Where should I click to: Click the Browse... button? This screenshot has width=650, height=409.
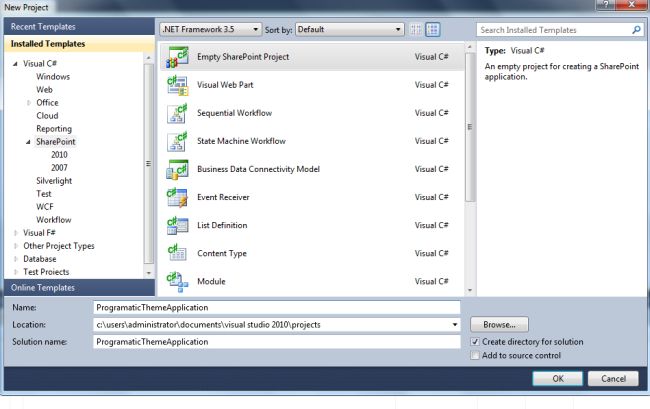click(x=499, y=325)
